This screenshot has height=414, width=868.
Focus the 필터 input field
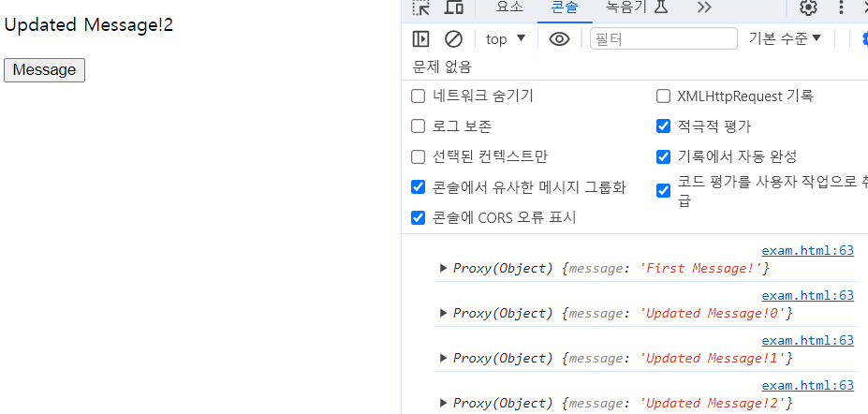click(664, 38)
